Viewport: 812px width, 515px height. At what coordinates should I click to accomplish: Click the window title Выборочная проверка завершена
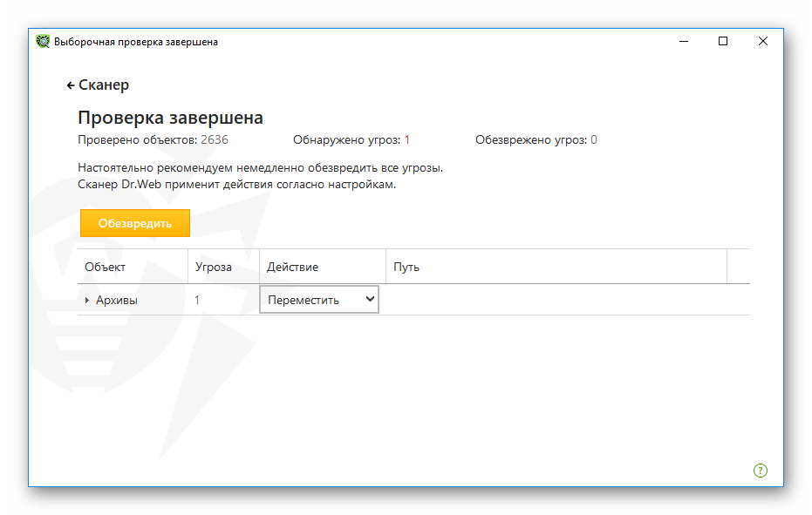[136, 42]
